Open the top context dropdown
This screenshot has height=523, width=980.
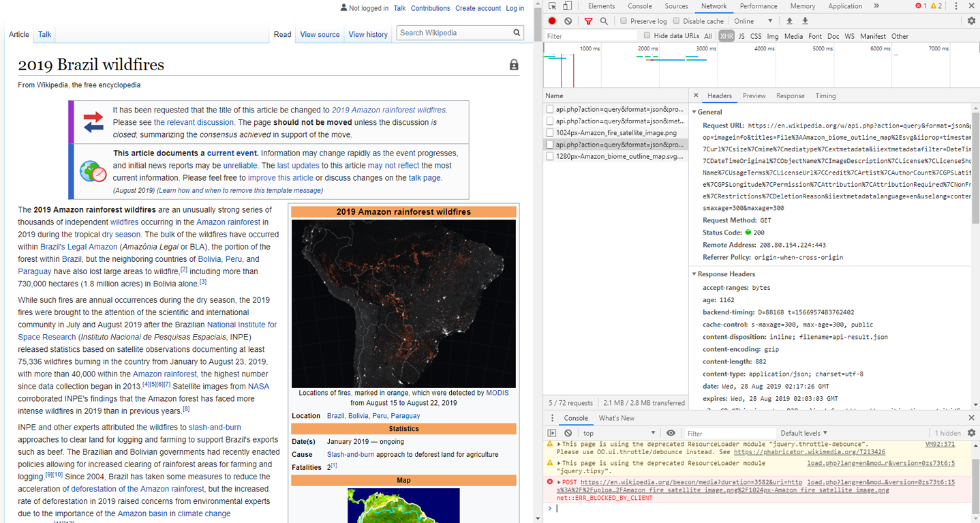point(619,433)
